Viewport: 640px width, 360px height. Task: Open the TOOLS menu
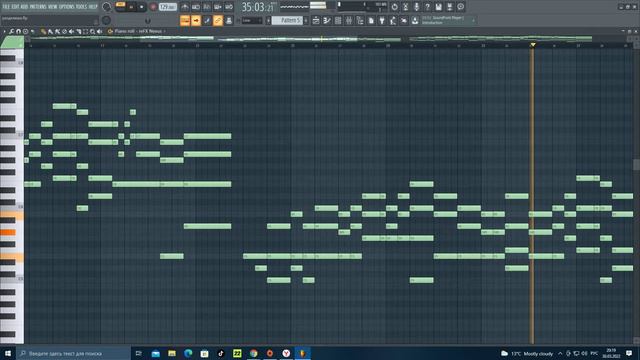click(x=82, y=7)
